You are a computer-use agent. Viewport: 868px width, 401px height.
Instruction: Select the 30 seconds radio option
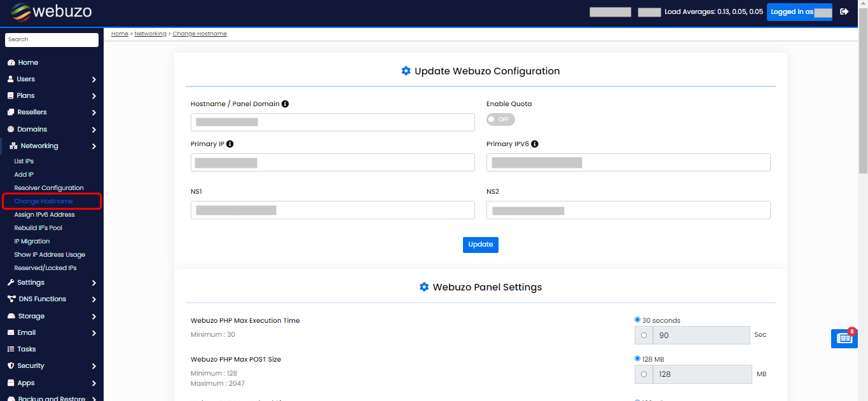tap(638, 320)
